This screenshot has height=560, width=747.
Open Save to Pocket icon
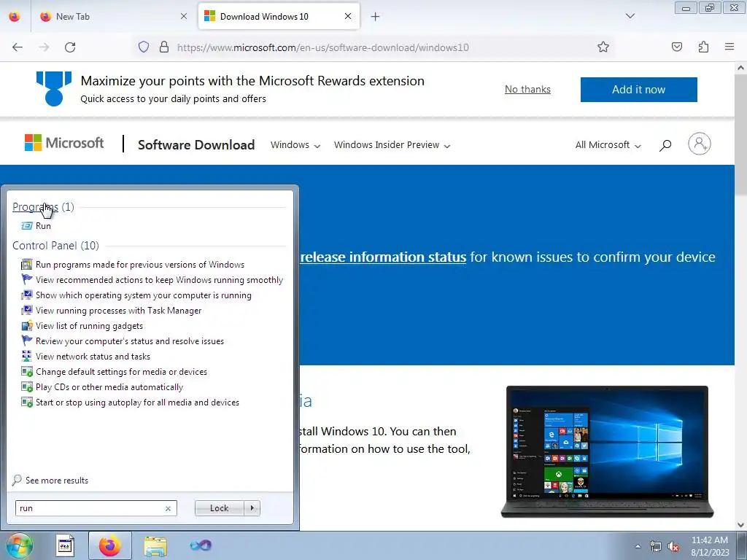676,47
